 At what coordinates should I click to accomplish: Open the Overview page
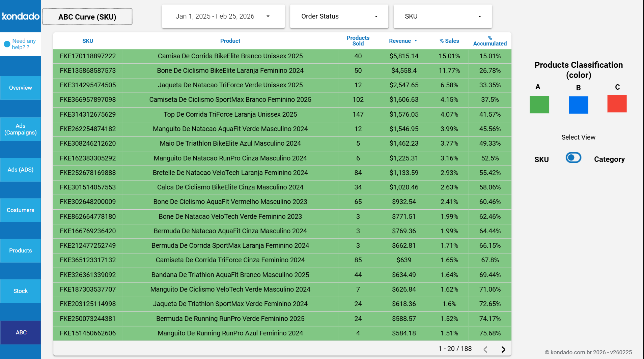pos(21,88)
